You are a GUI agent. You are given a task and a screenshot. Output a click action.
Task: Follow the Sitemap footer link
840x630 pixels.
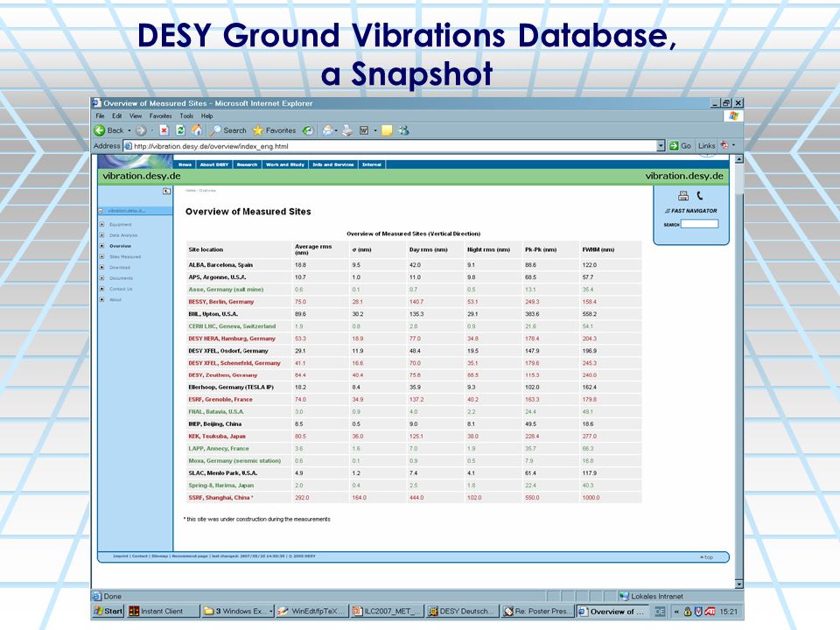159,556
